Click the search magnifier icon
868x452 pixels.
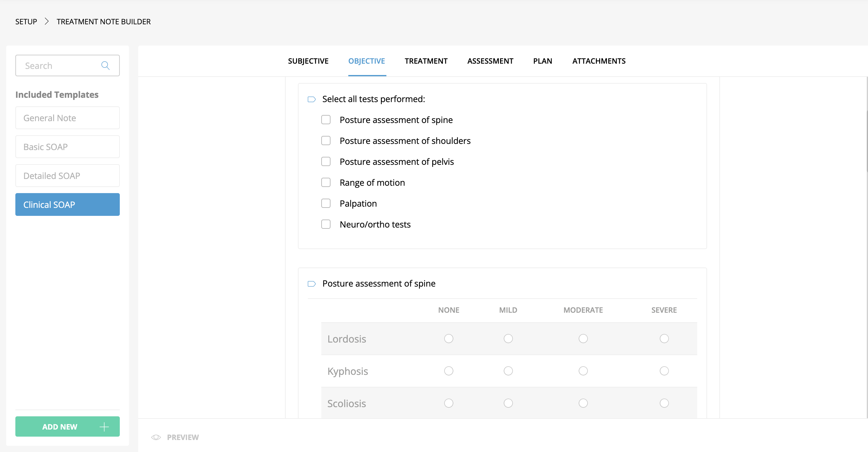tap(105, 65)
